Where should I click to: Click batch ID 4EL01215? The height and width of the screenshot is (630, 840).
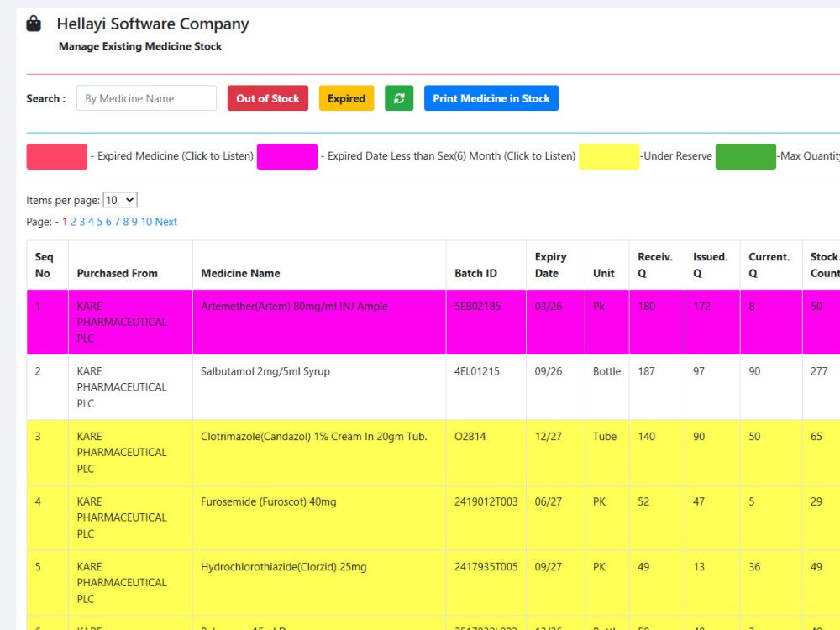477,371
